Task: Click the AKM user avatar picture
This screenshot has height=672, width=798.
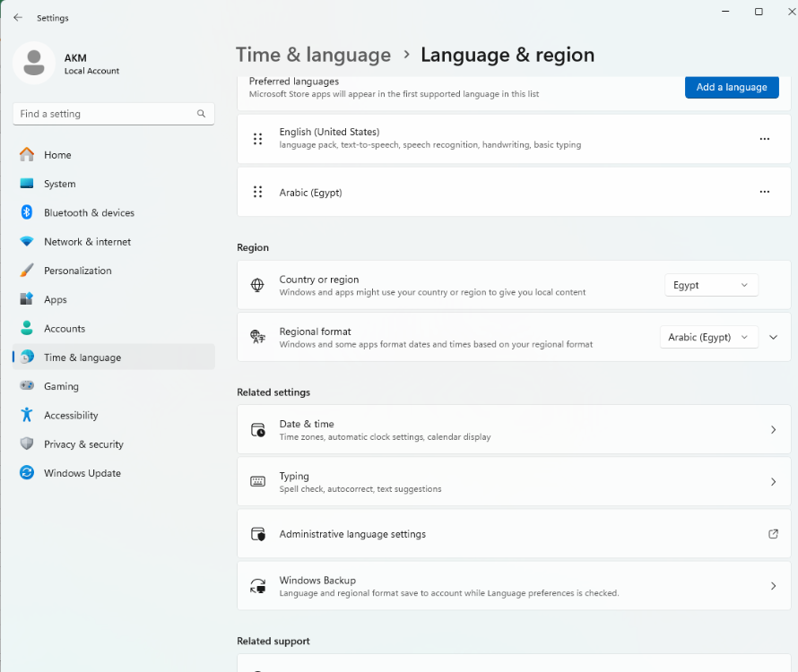Action: pos(34,63)
